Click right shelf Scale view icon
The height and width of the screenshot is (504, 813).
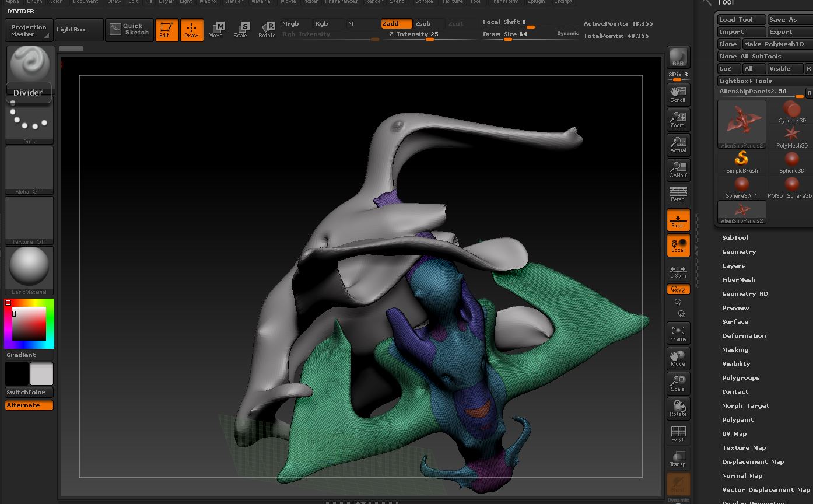coord(678,383)
